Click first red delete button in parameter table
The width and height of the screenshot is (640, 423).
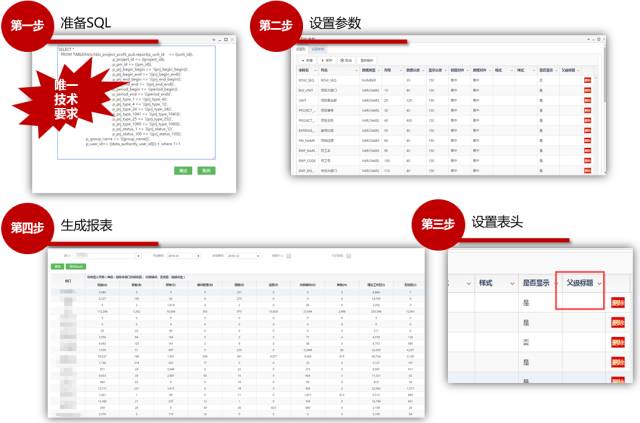(588, 80)
